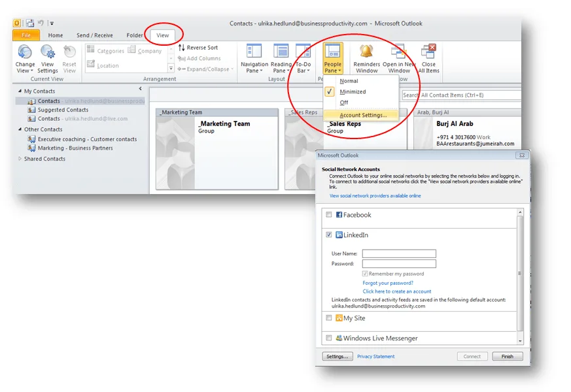Click Send/Receive icon in quick access toolbar
This screenshot has width=571, height=392.
coord(30,24)
